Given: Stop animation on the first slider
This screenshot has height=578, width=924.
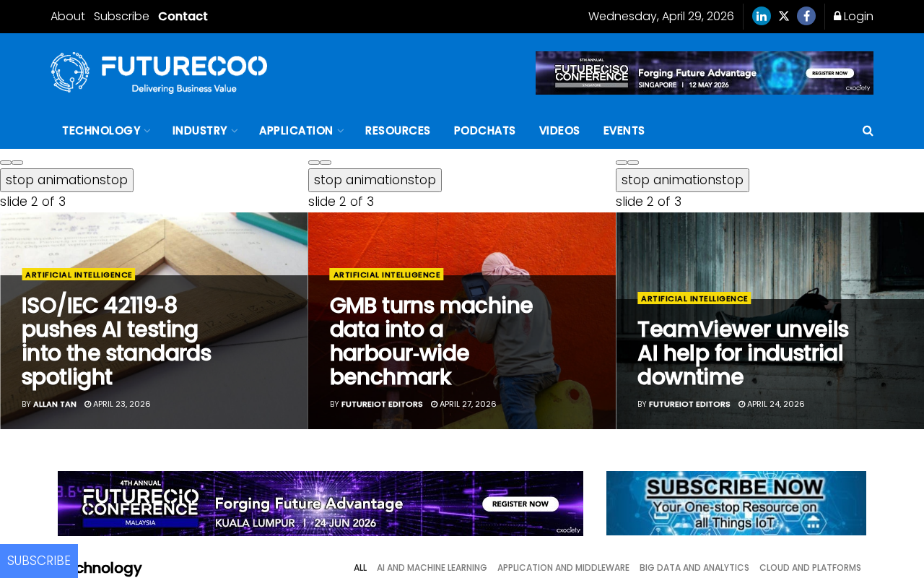Looking at the screenshot, I should (66, 180).
